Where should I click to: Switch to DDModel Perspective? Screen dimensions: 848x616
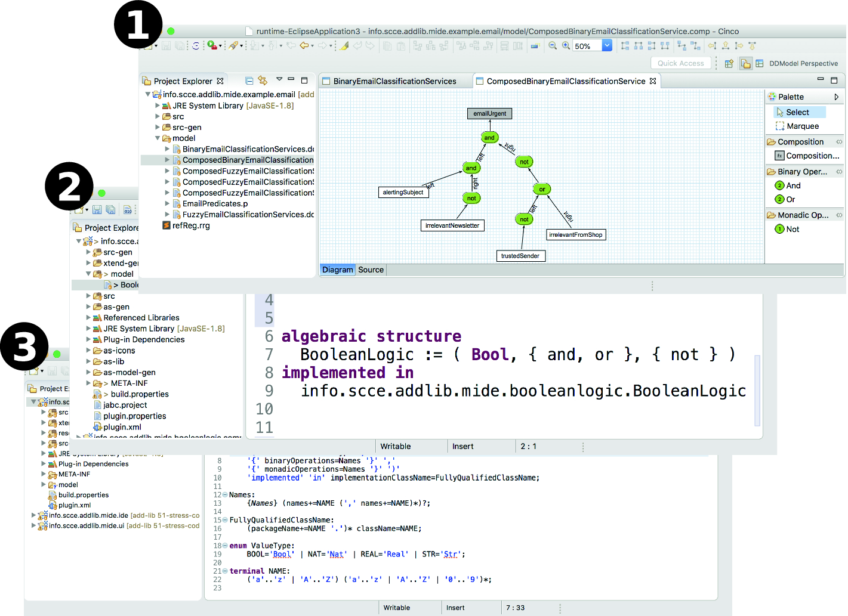797,63
